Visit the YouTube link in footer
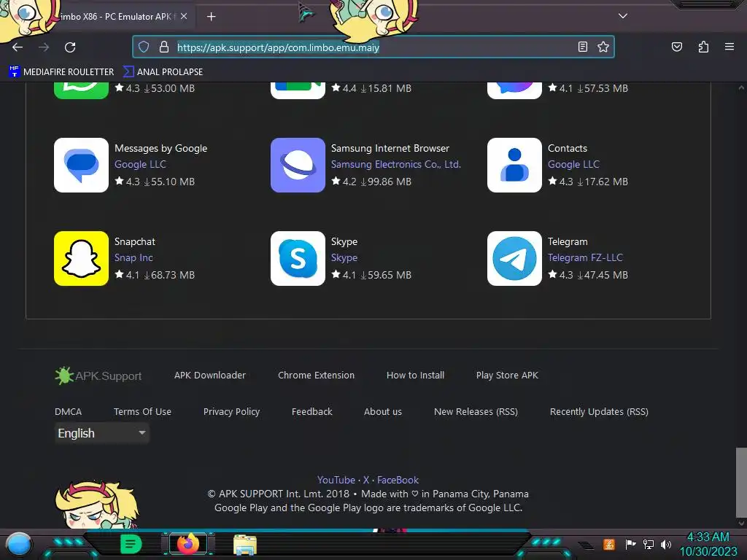 (x=336, y=480)
